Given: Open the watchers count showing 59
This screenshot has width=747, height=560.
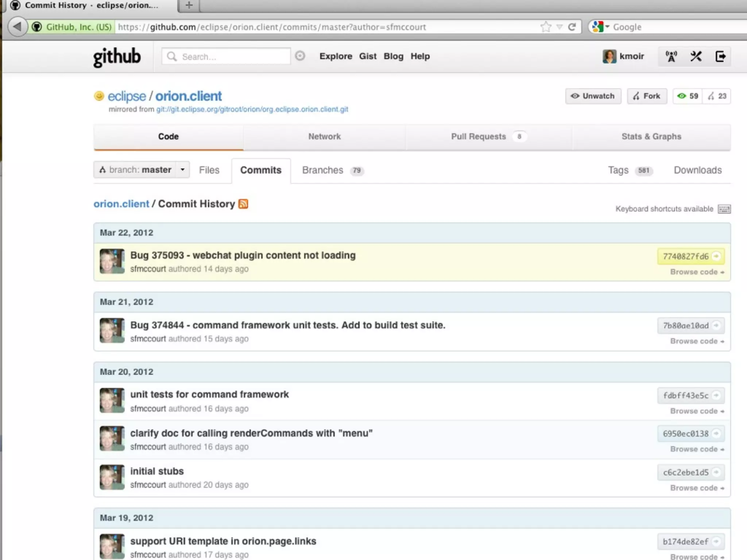Looking at the screenshot, I should [688, 96].
